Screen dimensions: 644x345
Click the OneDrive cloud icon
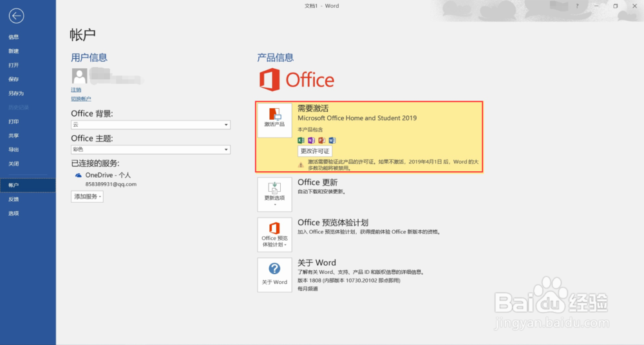click(79, 175)
